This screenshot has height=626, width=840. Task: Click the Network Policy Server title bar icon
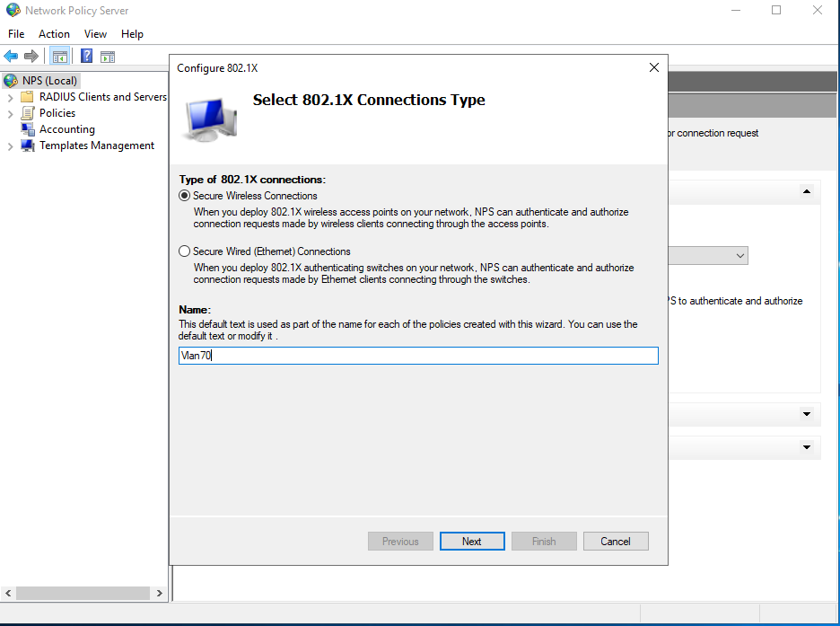click(13, 10)
